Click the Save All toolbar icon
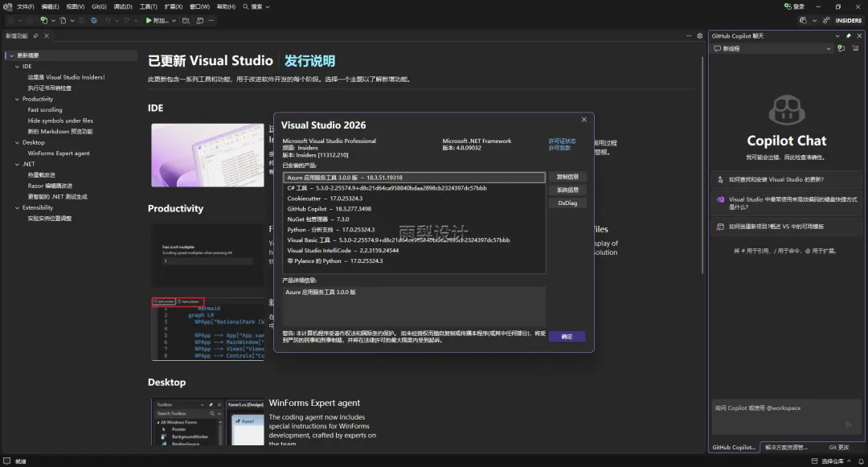The image size is (868, 467). coord(93,20)
